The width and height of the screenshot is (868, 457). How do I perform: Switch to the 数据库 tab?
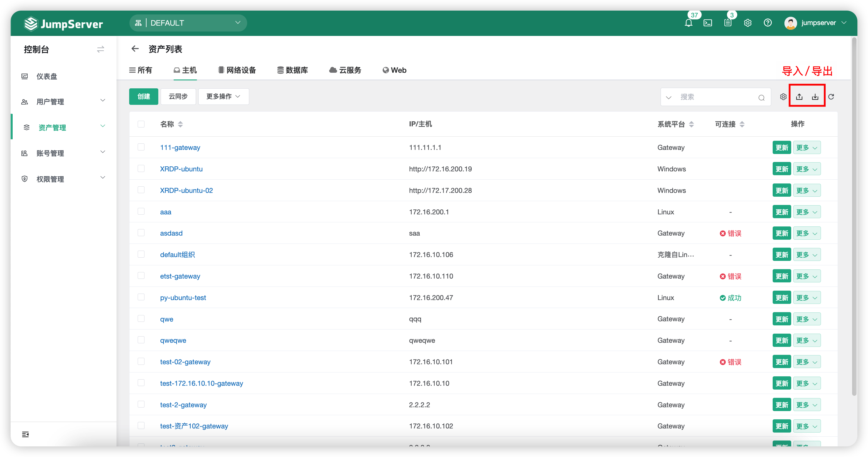click(292, 70)
